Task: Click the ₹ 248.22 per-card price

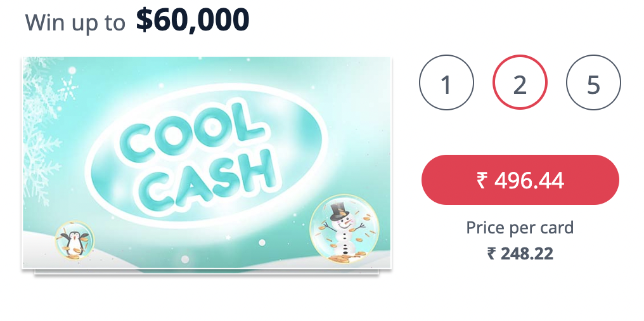Action: tap(520, 254)
